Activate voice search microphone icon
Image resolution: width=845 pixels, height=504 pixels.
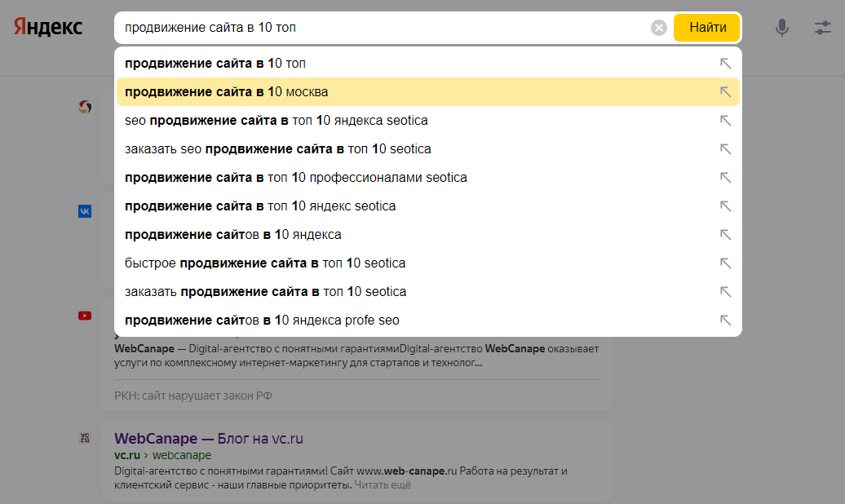pyautogui.click(x=782, y=28)
